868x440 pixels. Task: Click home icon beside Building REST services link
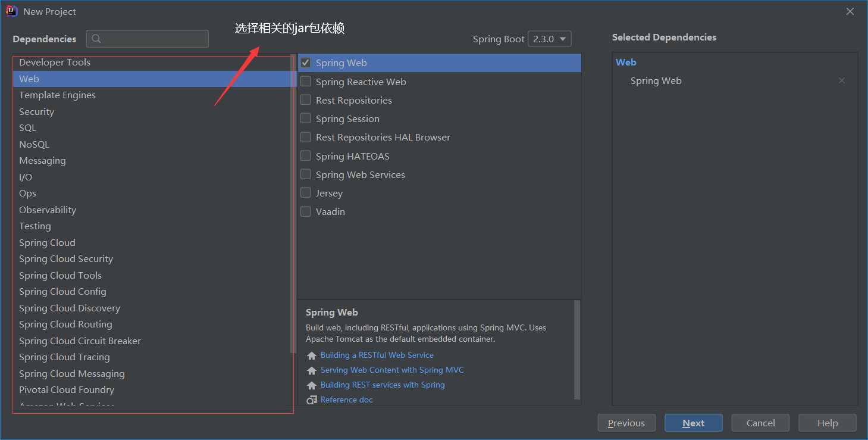click(312, 385)
